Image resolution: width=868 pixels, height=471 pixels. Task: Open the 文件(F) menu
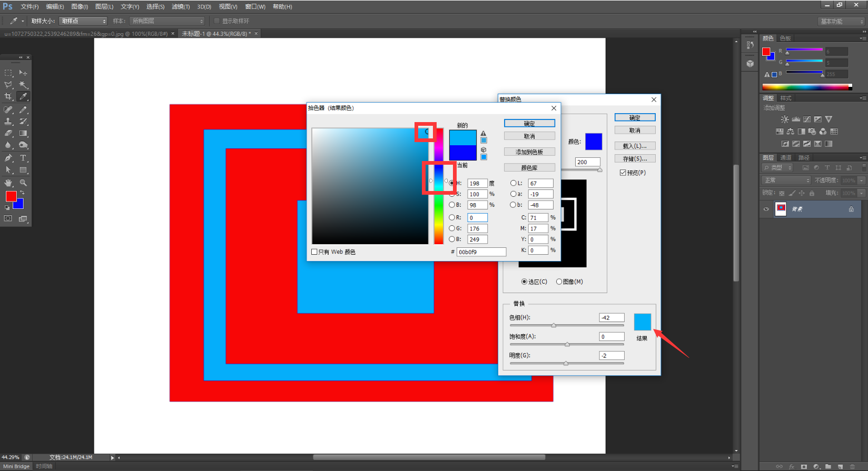[x=29, y=7]
